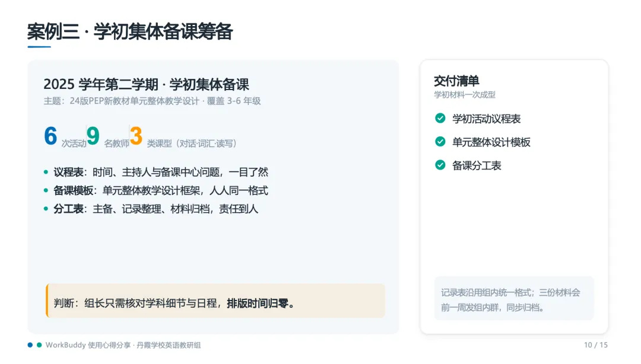Click the blue dot in the footer
The image size is (641, 364).
[30, 345]
